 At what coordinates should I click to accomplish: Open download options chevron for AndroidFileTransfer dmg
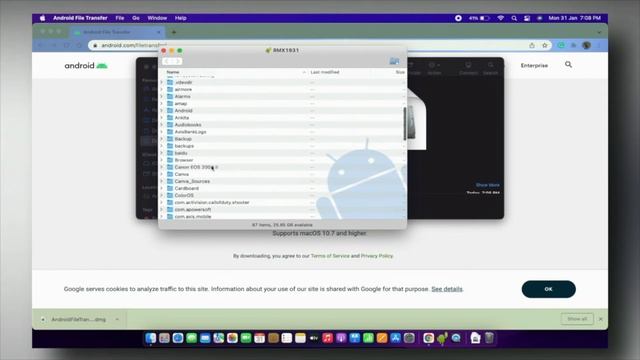tap(117, 319)
